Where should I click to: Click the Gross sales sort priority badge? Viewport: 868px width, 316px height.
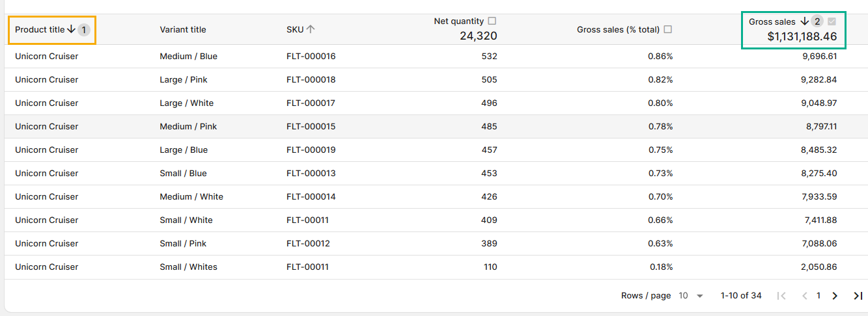817,21
